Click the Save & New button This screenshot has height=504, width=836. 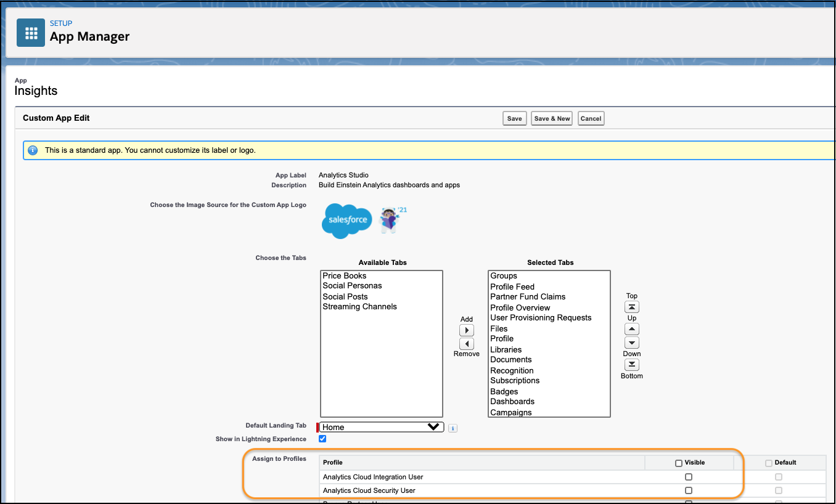(552, 118)
